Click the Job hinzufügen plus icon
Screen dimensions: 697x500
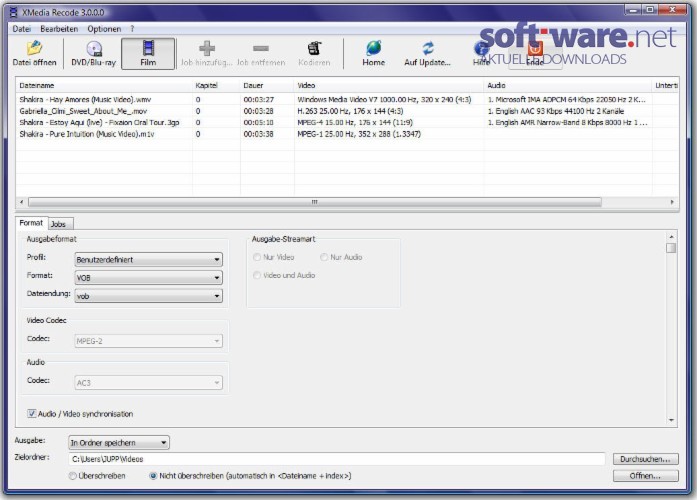click(x=207, y=48)
